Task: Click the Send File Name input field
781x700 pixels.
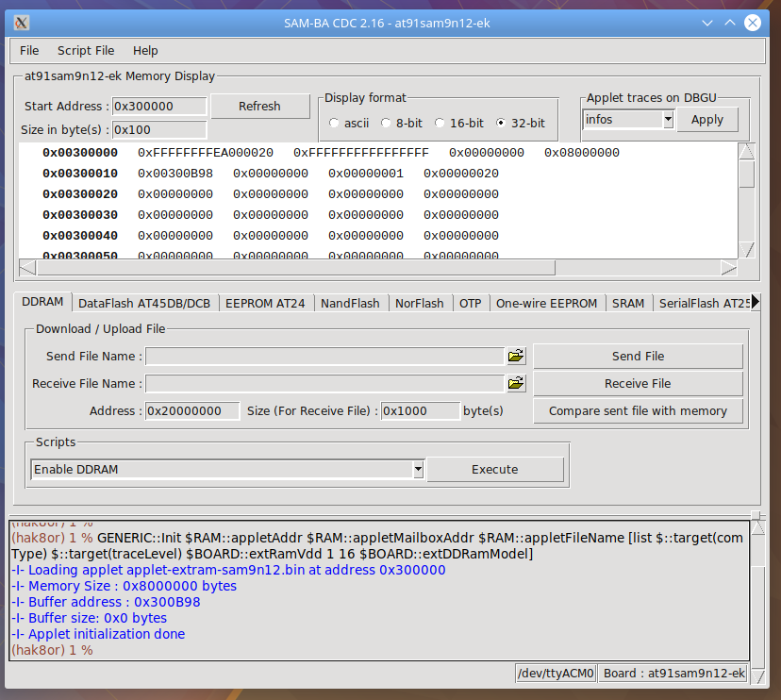Action: coord(324,357)
